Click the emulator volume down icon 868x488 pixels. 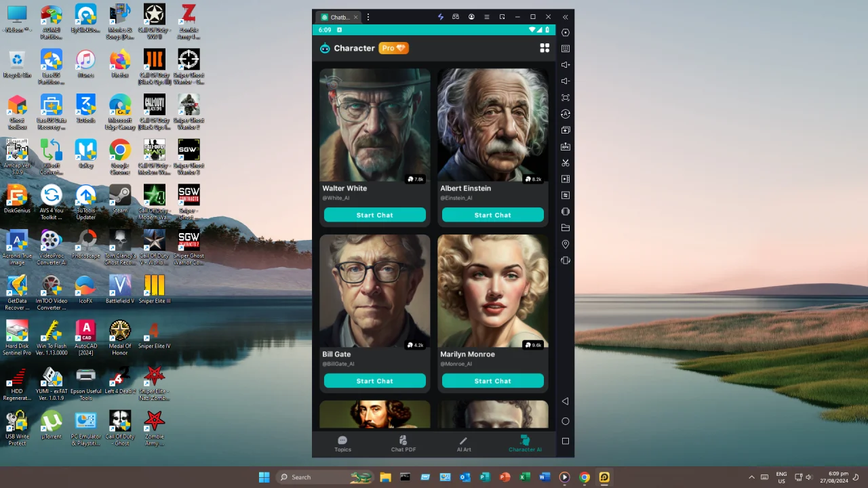[x=566, y=81]
